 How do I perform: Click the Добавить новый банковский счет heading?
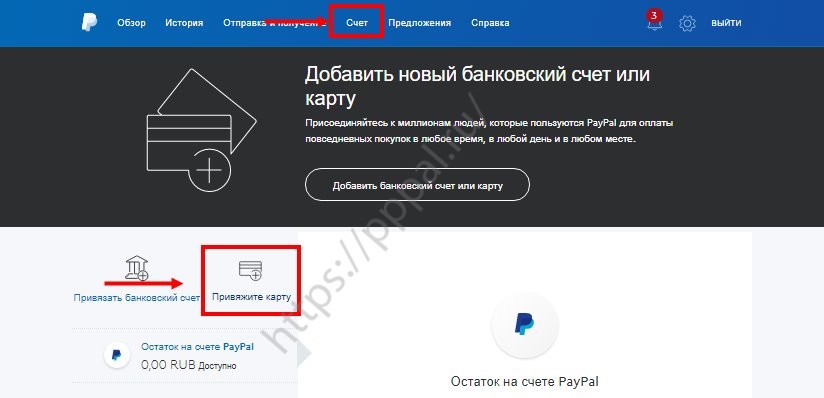[x=477, y=86]
